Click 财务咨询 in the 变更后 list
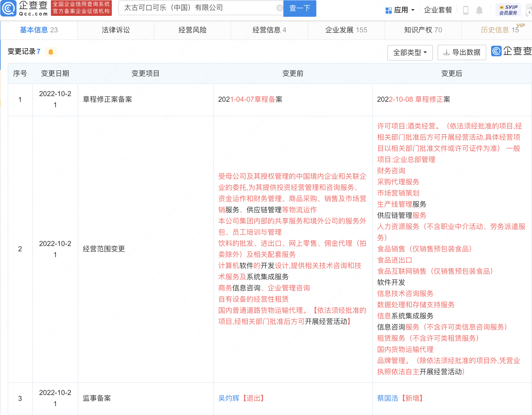This screenshot has width=532, height=415. pos(391,171)
